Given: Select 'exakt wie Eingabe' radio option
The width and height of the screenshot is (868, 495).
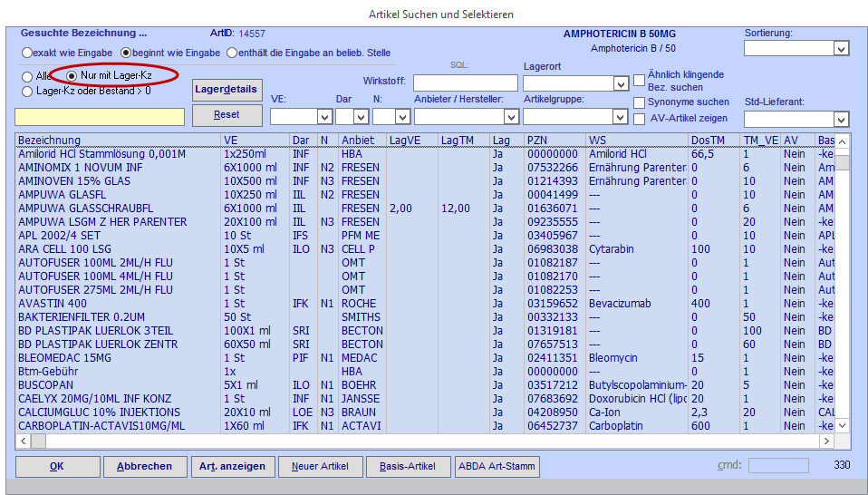Looking at the screenshot, I should (27, 53).
